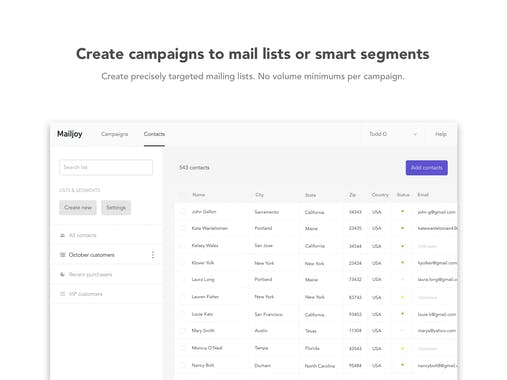The width and height of the screenshot is (507, 380).
Task: Select the checkbox next to Monica O'Neal
Action: [x=182, y=348]
